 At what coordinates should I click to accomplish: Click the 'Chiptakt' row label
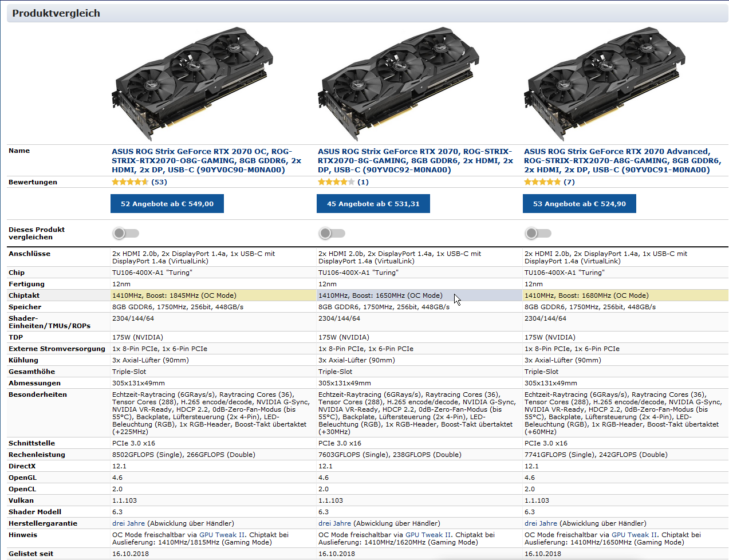point(24,295)
